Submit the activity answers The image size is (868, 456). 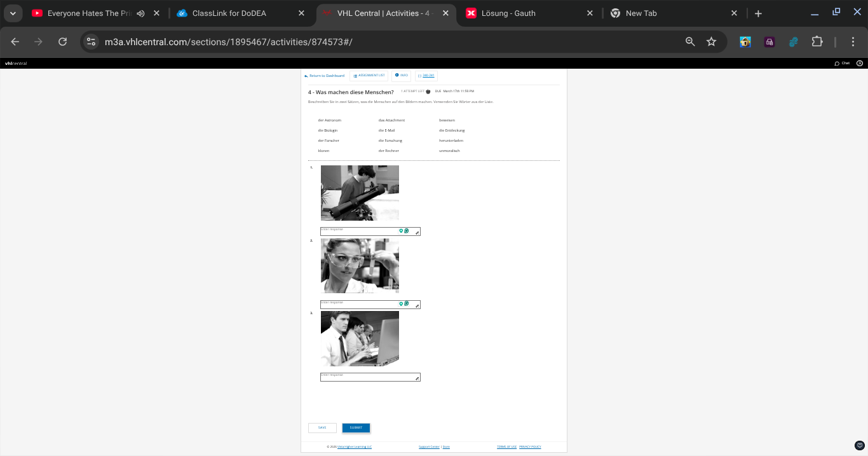(356, 428)
